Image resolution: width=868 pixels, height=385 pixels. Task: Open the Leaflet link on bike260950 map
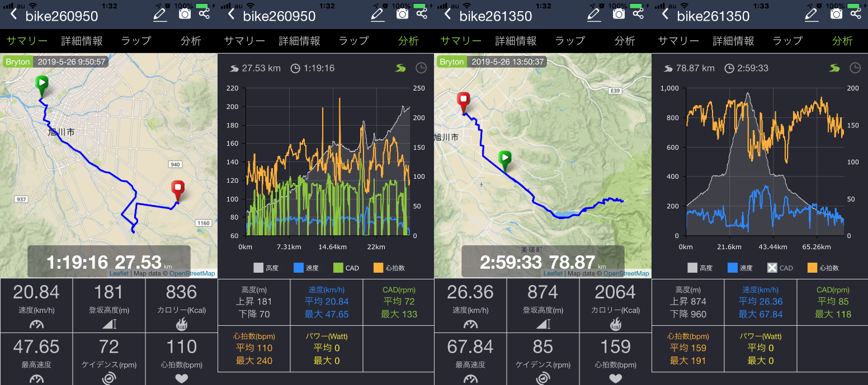pos(119,273)
